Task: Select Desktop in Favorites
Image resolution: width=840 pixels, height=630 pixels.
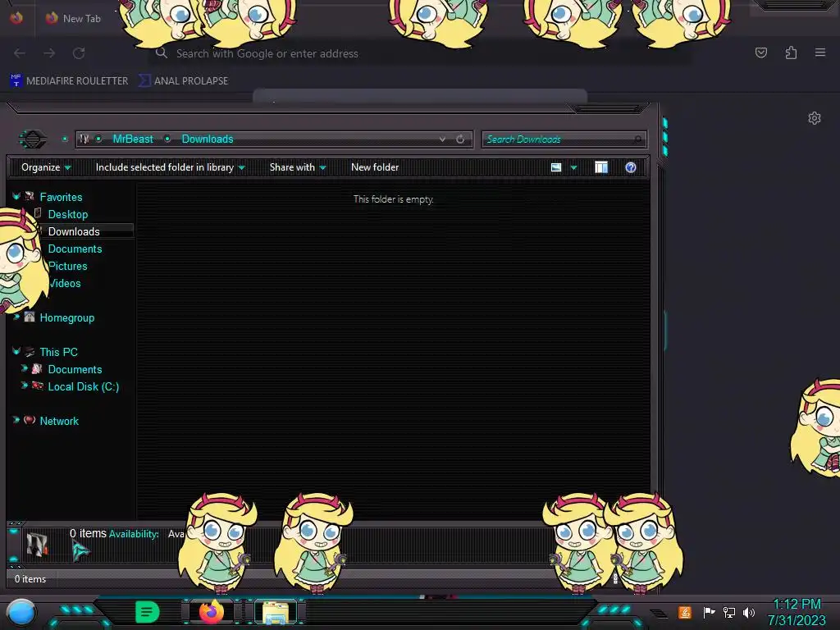Action: point(68,214)
